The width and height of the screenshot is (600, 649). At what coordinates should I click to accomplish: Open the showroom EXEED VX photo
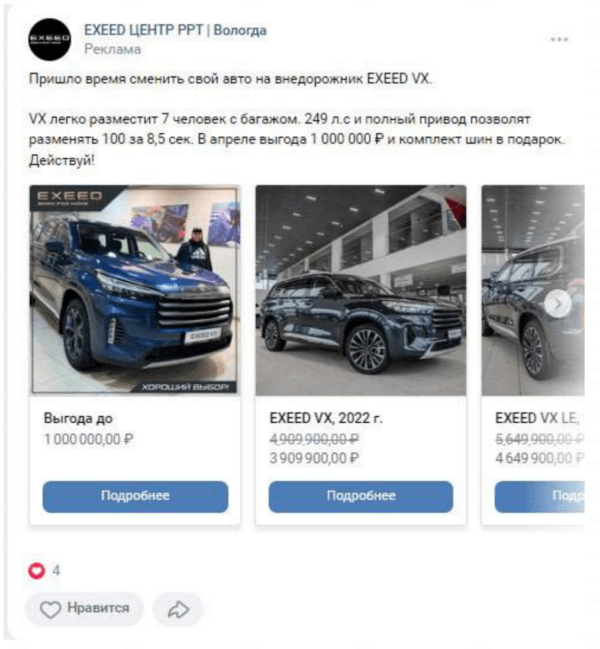[361, 290]
